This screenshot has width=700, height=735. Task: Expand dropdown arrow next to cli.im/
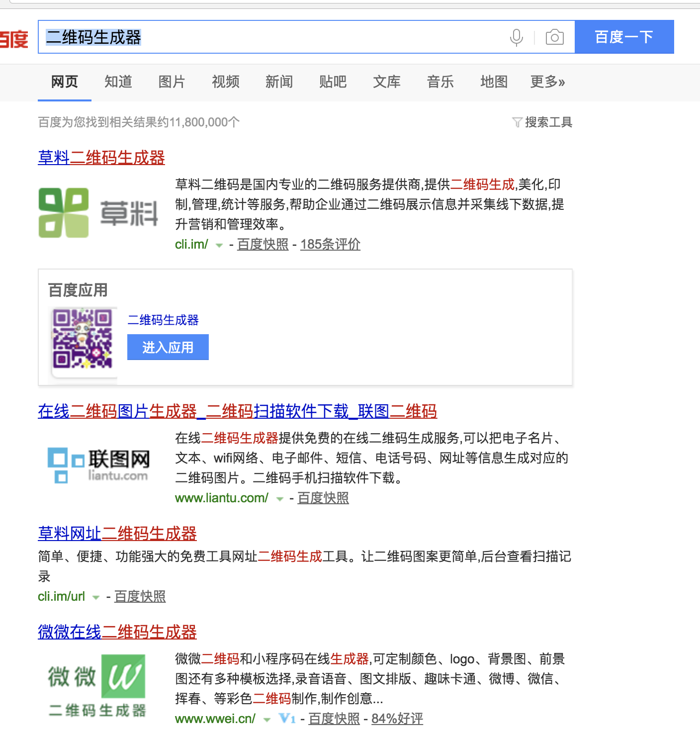coord(219,245)
